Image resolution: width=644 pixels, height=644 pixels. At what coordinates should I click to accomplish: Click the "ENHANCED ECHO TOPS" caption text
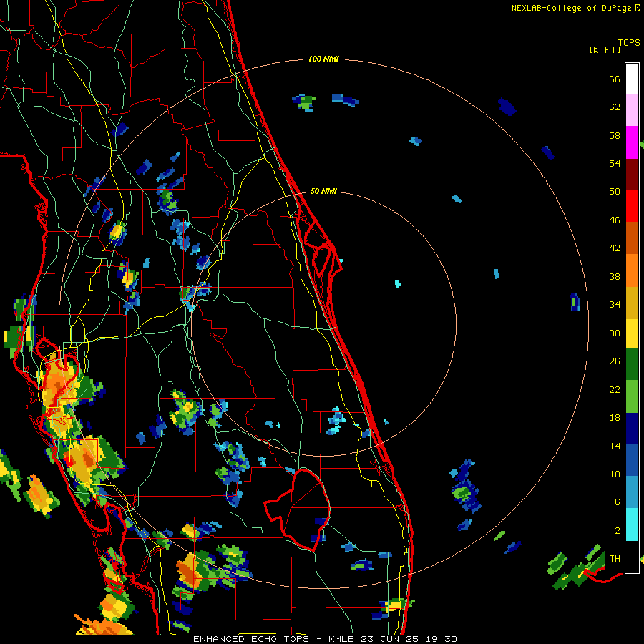(x=250, y=639)
